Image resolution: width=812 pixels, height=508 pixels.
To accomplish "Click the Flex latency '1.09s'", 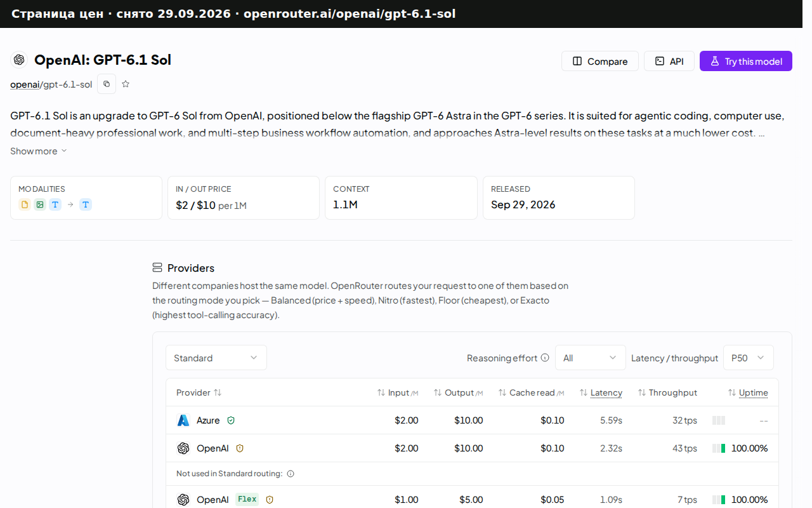I will point(611,500).
